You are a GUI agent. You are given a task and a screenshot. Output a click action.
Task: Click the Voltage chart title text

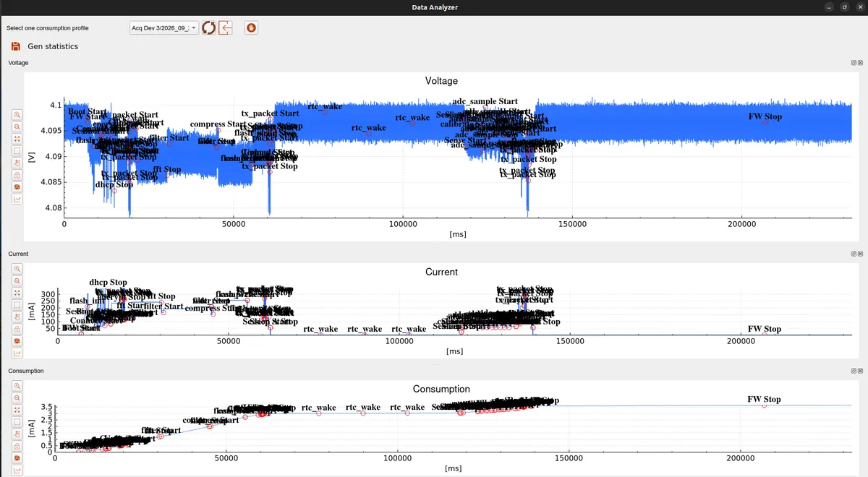point(441,81)
